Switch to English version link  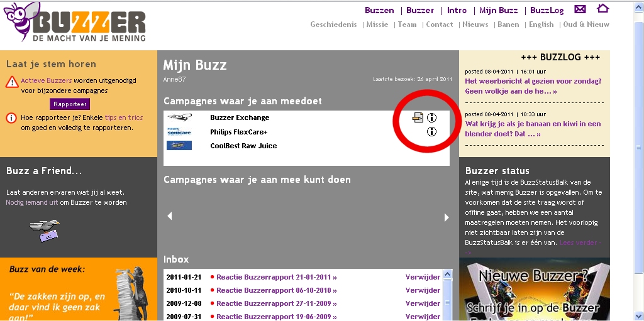[x=541, y=24]
